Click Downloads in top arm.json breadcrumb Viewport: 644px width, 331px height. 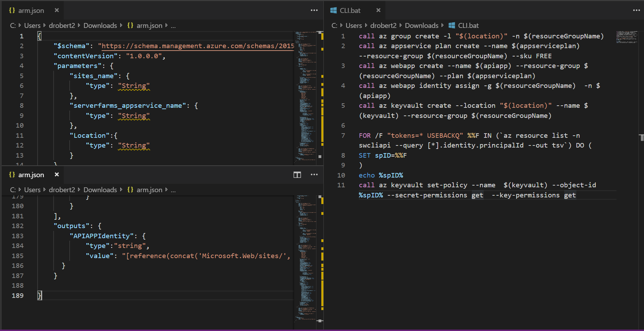(100, 25)
